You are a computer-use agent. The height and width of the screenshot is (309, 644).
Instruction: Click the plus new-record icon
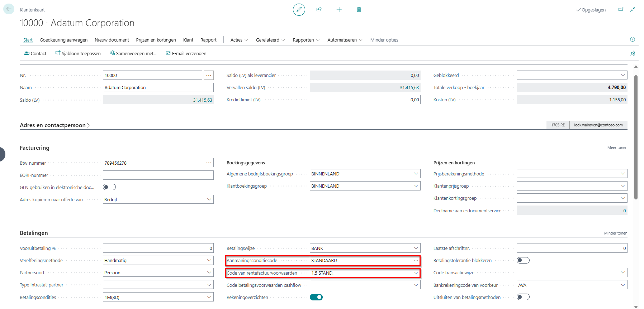click(339, 10)
